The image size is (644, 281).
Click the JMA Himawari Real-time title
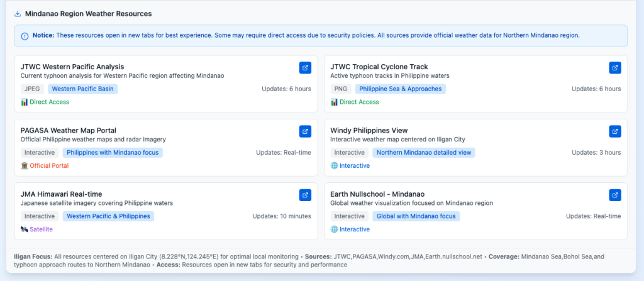[61, 194]
